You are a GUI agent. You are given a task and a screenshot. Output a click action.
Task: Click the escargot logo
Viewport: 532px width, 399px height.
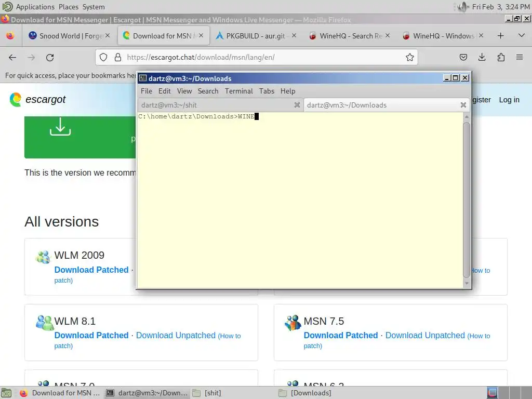(x=37, y=99)
